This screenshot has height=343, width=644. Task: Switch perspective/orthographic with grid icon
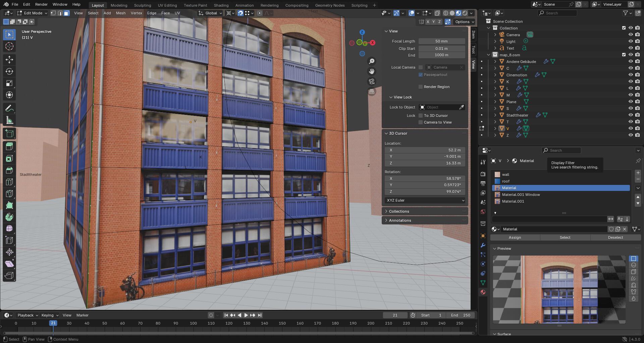pos(372,91)
